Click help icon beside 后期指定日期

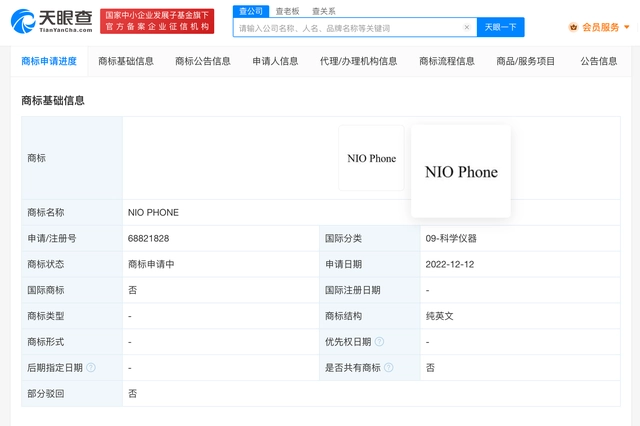(x=91, y=368)
